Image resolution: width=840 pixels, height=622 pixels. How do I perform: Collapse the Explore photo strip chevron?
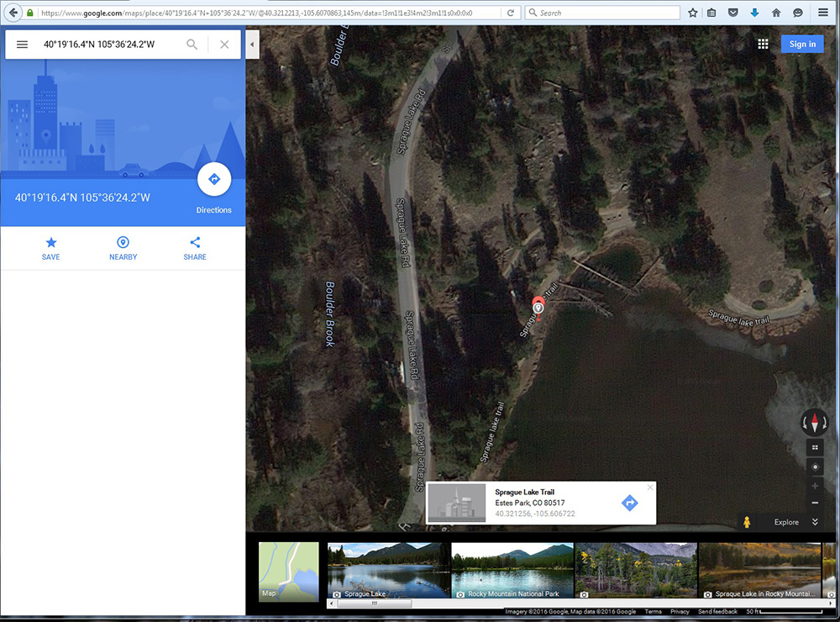click(814, 522)
